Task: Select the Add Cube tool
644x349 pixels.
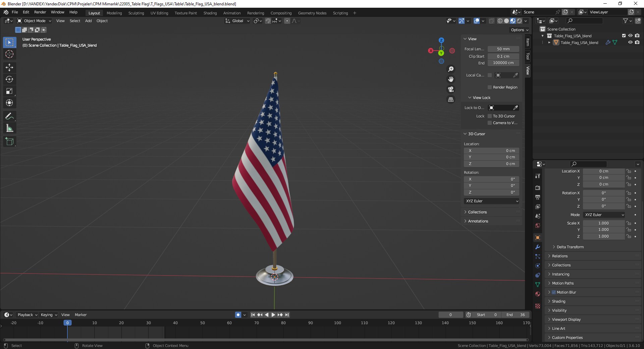Action: [9, 142]
